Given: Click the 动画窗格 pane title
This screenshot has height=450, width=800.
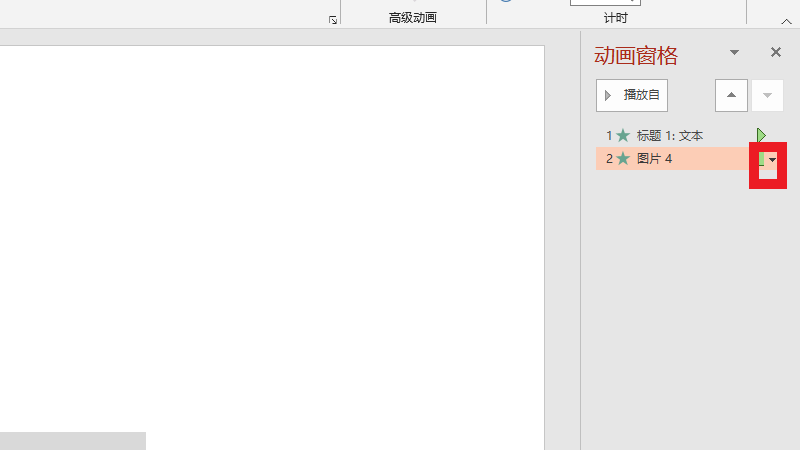Looking at the screenshot, I should [635, 55].
